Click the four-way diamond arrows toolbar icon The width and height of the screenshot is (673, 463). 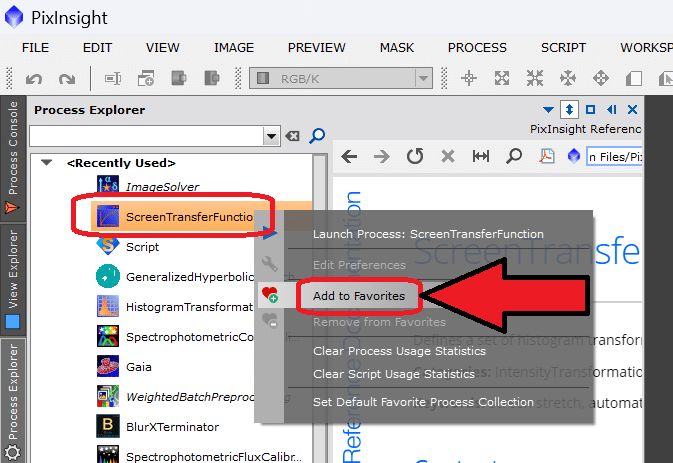point(600,79)
